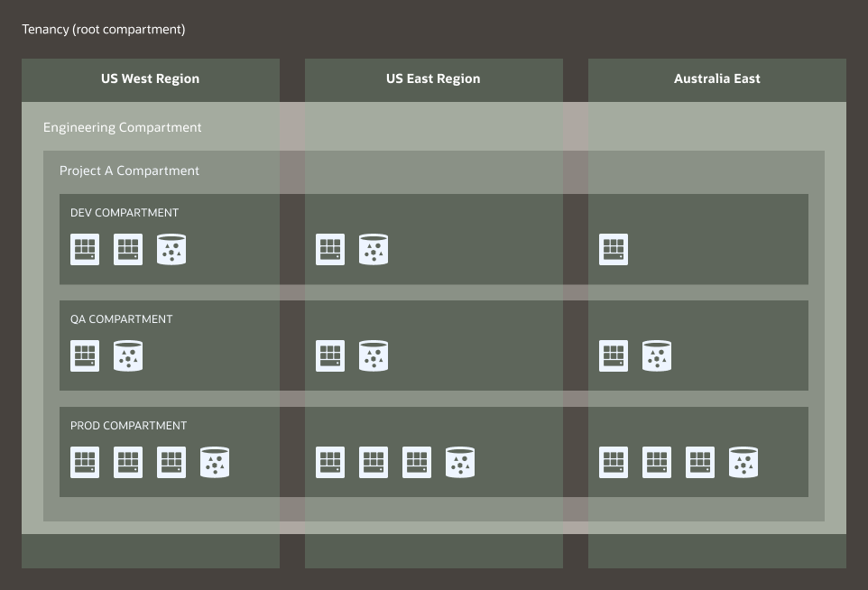868x590 pixels.
Task: Click the DEV compartment database icon in US East
Action: pos(374,250)
